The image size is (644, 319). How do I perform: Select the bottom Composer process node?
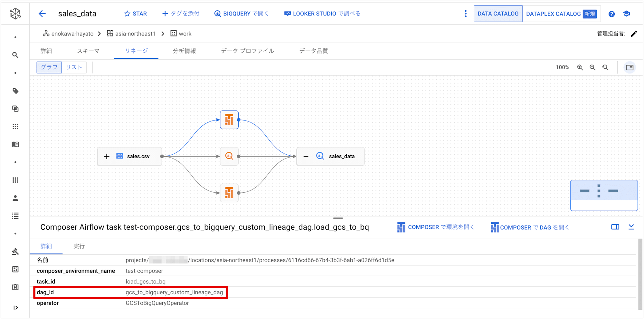[229, 193]
